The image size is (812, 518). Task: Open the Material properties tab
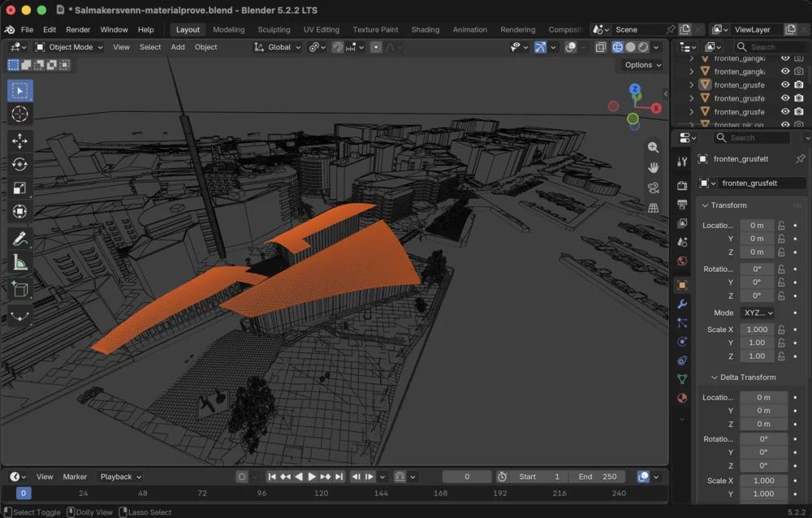682,398
